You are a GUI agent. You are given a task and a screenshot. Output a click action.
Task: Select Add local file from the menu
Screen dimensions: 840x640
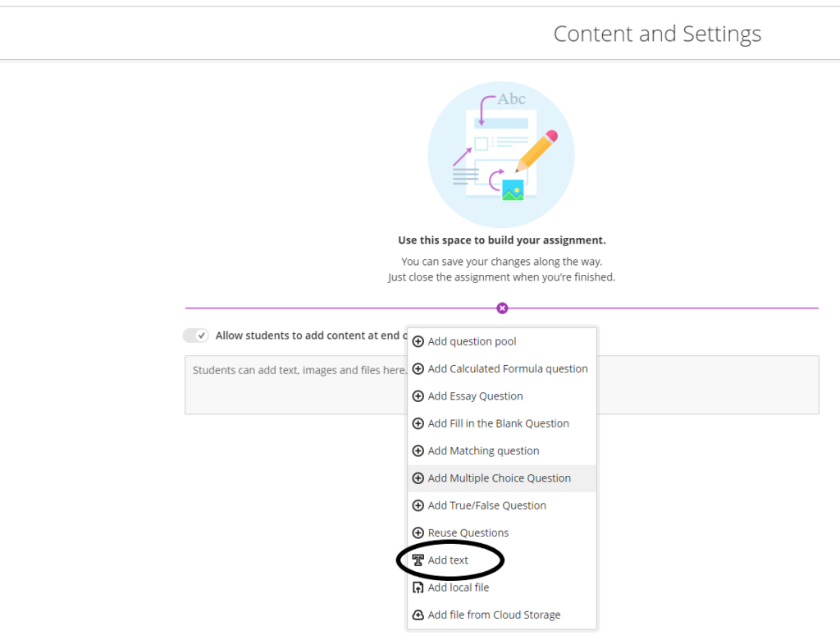pos(459,587)
